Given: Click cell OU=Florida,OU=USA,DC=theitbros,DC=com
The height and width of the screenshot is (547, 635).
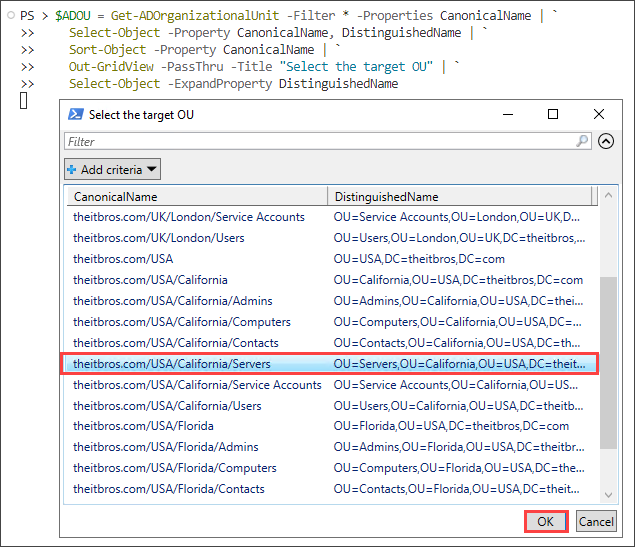Looking at the screenshot, I should point(451,426).
